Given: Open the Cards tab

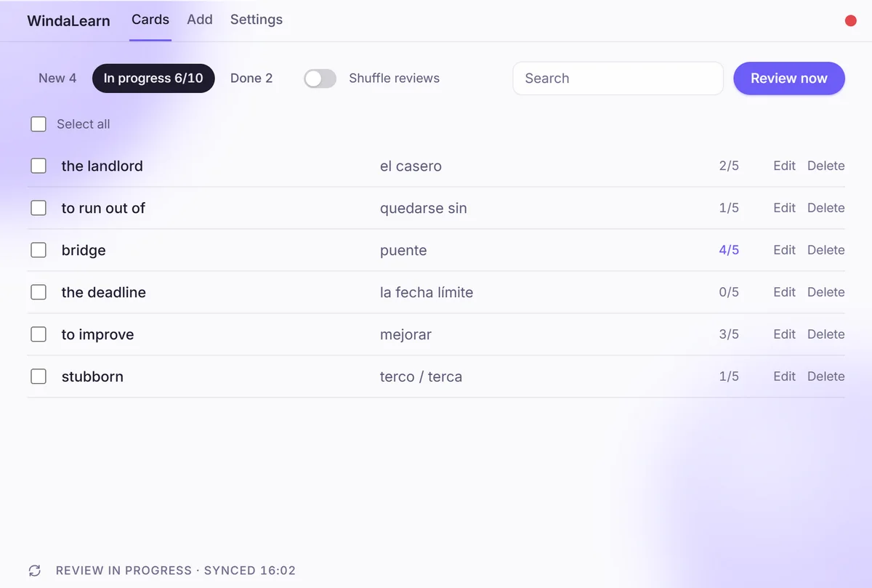Looking at the screenshot, I should point(150,20).
